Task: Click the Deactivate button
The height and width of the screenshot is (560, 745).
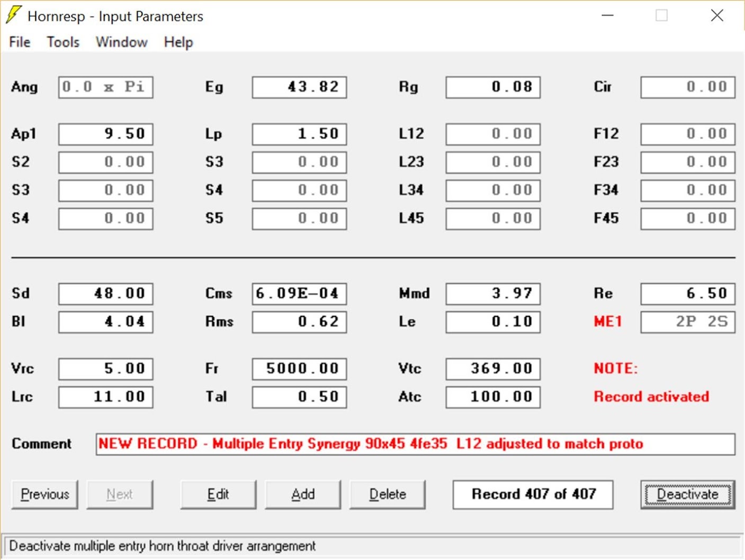Action: click(688, 494)
